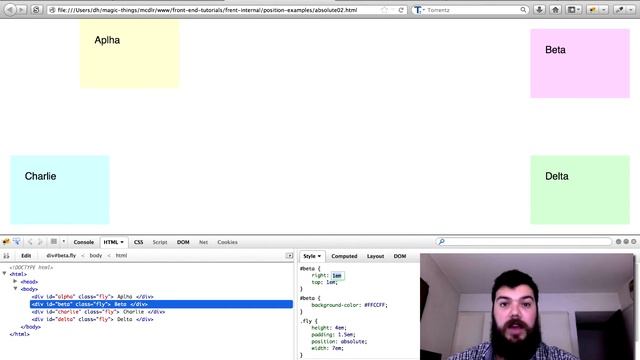Reload the page with the refresh icon
640x360 pixels.
(x=401, y=10)
